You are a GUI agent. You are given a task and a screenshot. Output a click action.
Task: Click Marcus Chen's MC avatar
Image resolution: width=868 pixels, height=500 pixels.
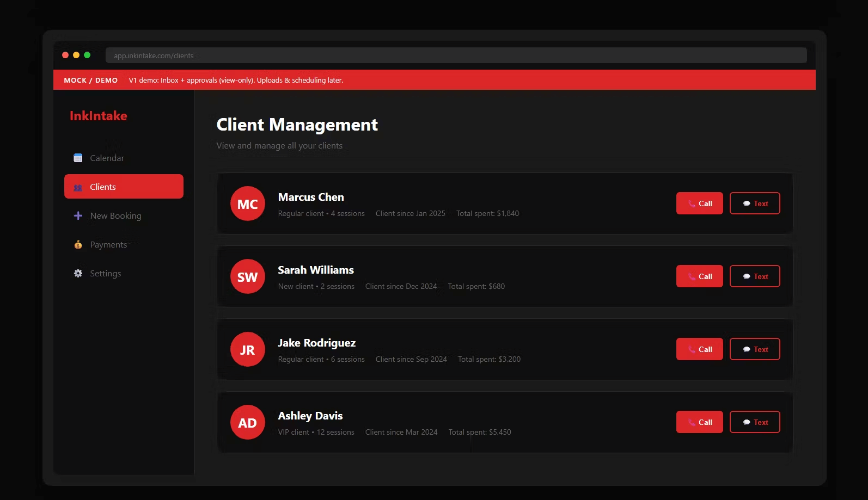click(247, 204)
